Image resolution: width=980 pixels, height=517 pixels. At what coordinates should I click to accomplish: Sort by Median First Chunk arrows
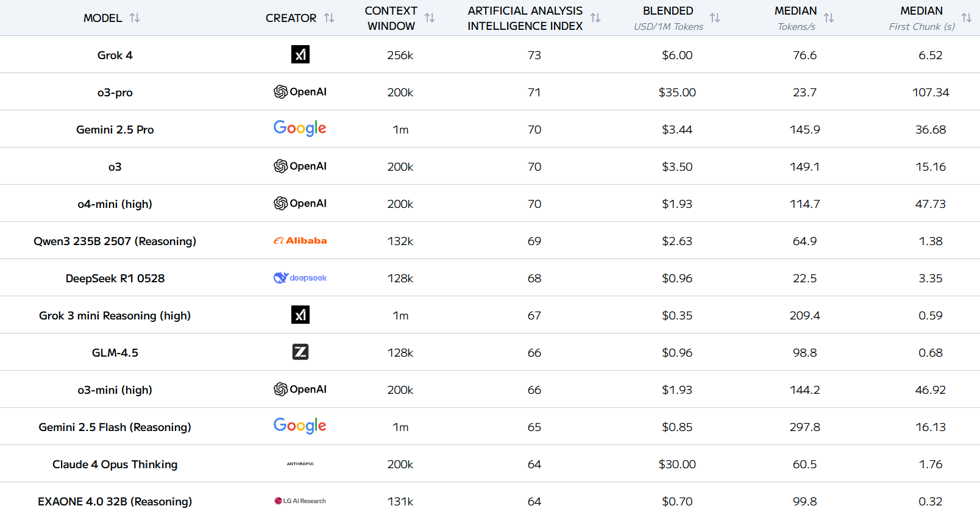[x=967, y=18]
